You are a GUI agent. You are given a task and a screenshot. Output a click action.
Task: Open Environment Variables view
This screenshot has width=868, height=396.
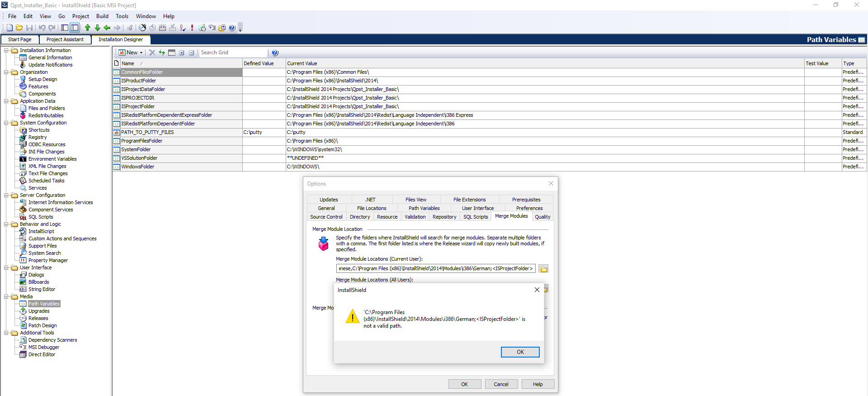pyautogui.click(x=52, y=159)
